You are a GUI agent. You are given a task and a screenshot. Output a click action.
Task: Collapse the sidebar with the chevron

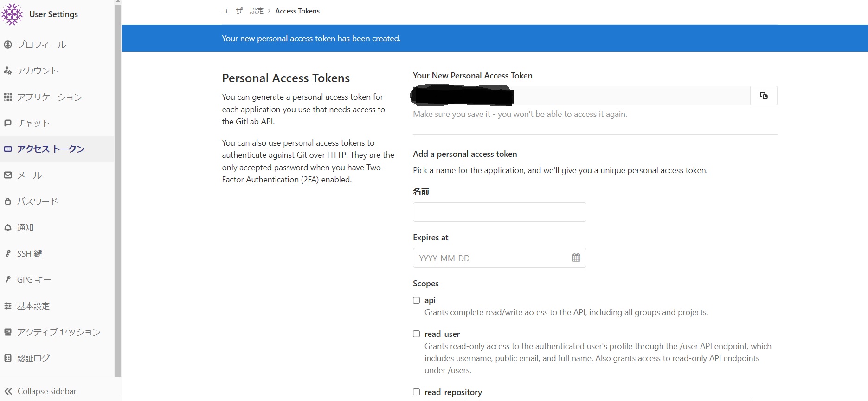click(x=8, y=391)
